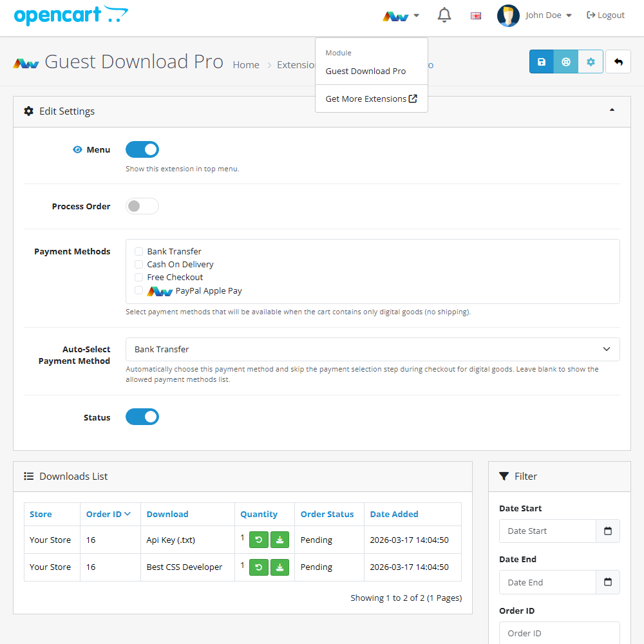Collapse the Edit Settings panel
Viewport: 644px width, 644px height.
click(611, 109)
